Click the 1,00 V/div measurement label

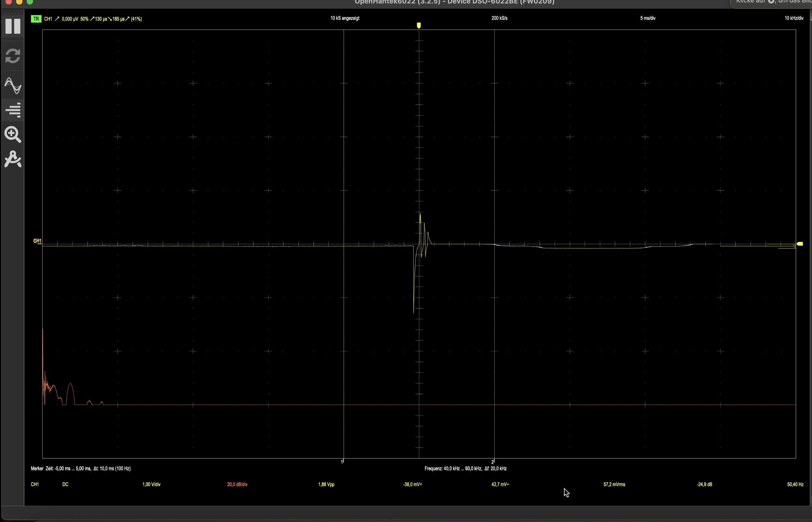[x=151, y=484]
